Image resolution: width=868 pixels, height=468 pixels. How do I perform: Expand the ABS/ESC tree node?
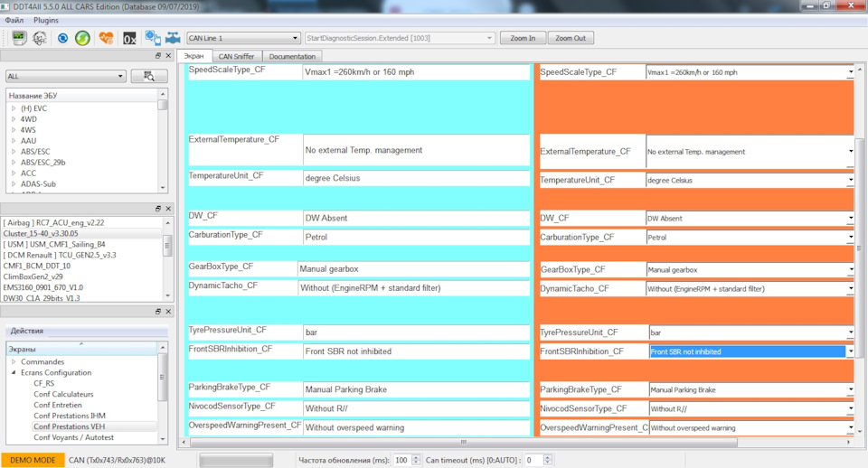[14, 152]
